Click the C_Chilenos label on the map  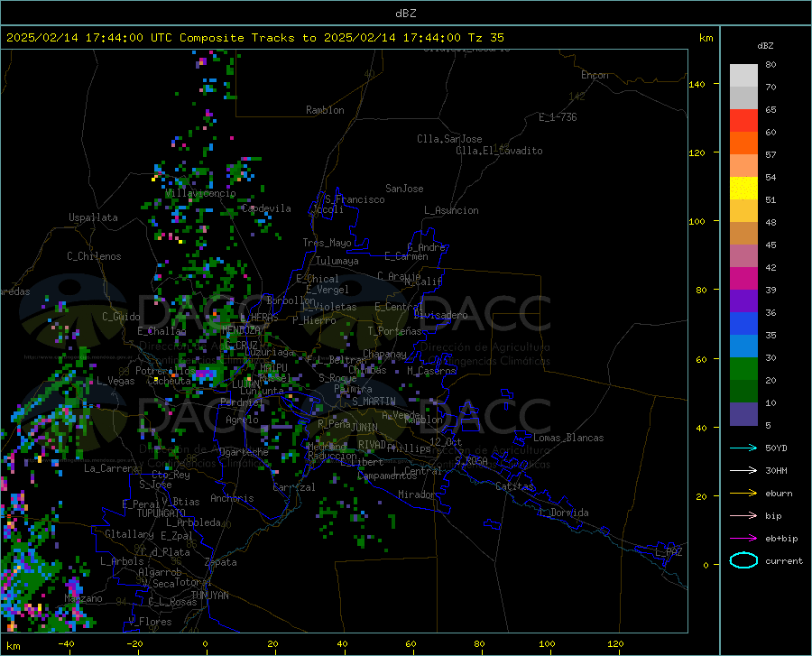point(94,256)
